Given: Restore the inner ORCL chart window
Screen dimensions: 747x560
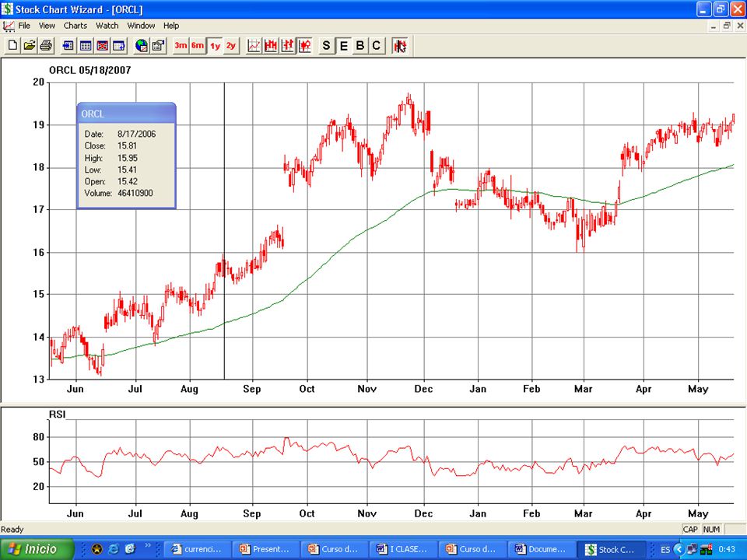Looking at the screenshot, I should pos(727,26).
